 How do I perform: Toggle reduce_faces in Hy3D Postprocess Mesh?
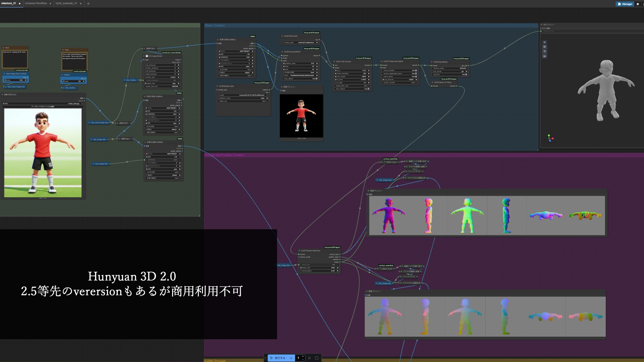[x=416, y=76]
